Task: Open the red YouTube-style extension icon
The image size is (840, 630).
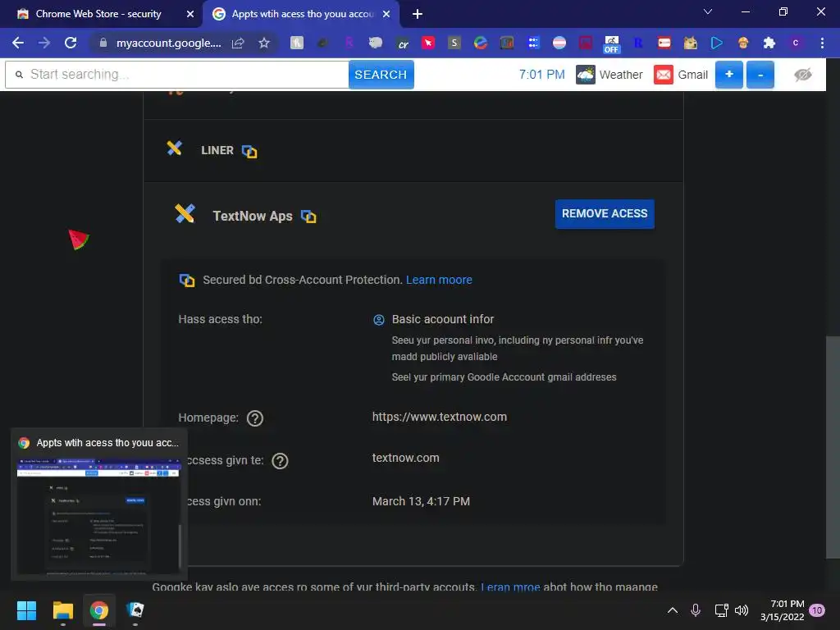Action: click(x=664, y=43)
